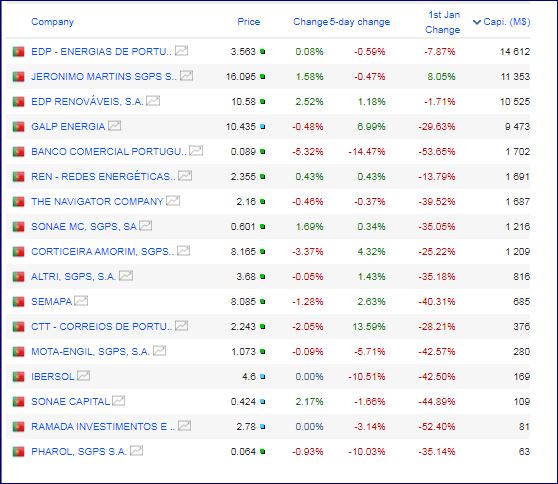Open SONAE MC, SGPS, SA link

84,226
